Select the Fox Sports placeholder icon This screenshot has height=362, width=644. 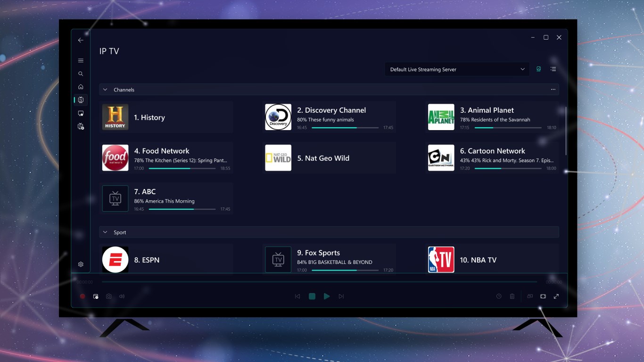[x=278, y=260]
